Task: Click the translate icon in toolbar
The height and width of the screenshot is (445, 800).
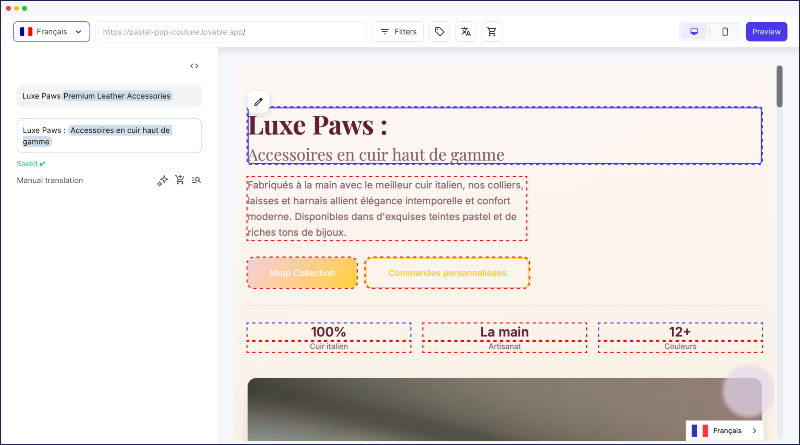Action: coord(465,32)
